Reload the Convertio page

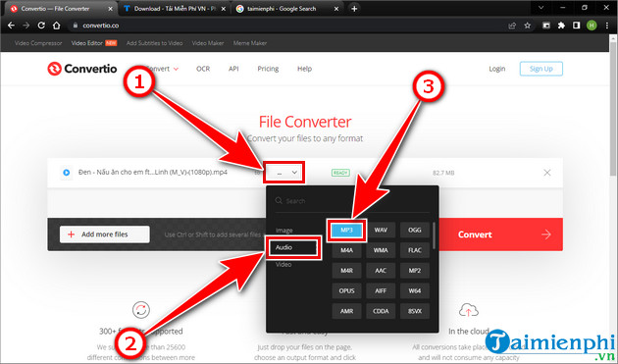click(41, 26)
